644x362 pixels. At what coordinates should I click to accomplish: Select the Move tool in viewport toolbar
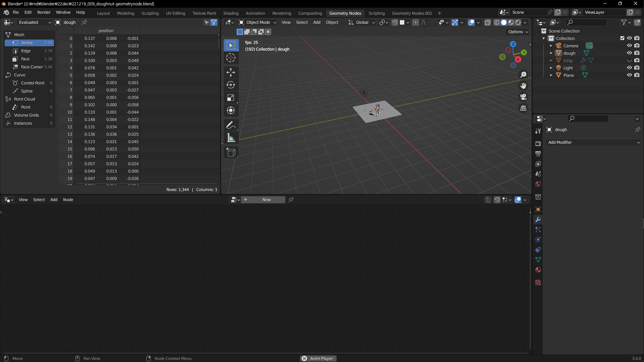pyautogui.click(x=231, y=72)
